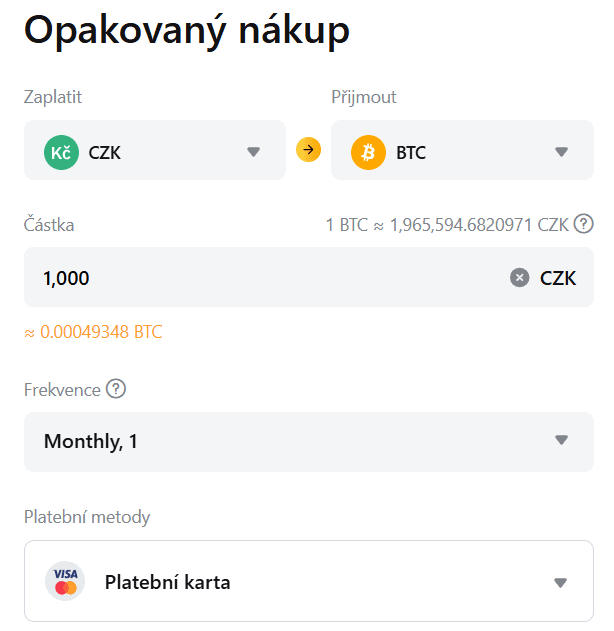Expand the CZK pay currency arrow
Viewport: 614px width, 631px height.
253,152
